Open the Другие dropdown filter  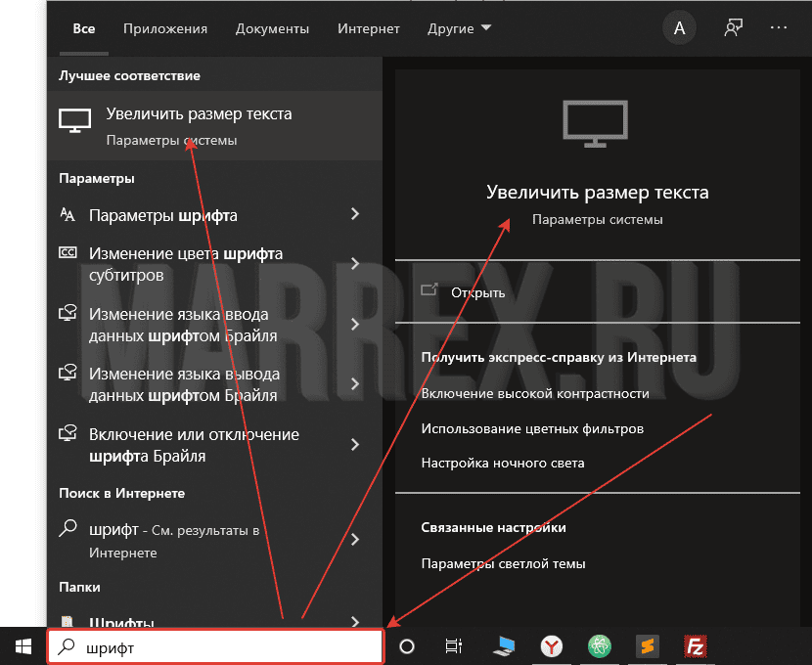point(459,29)
